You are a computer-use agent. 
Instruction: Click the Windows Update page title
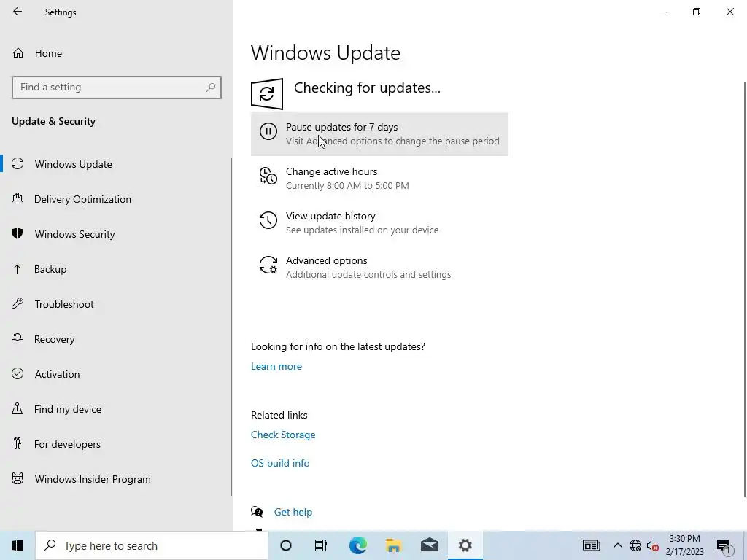325,52
